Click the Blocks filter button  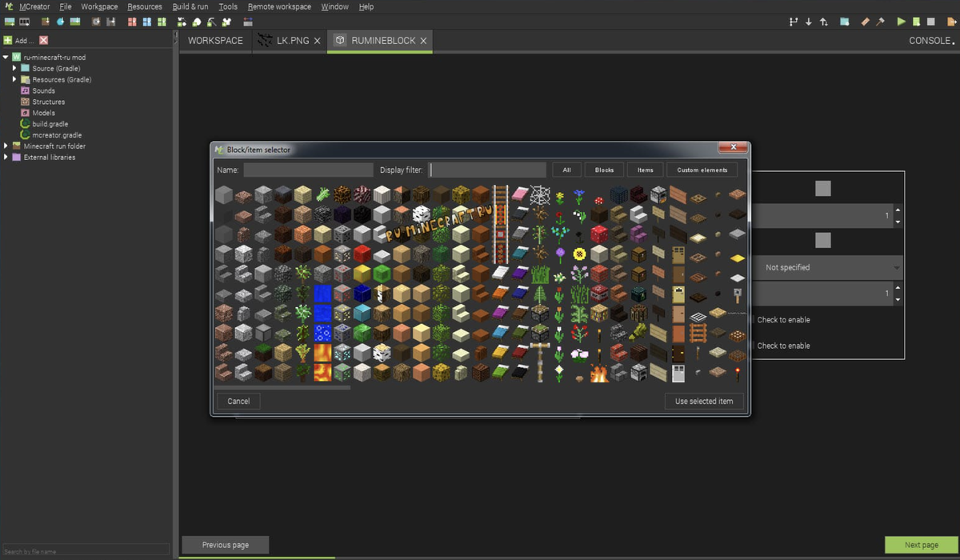click(604, 170)
